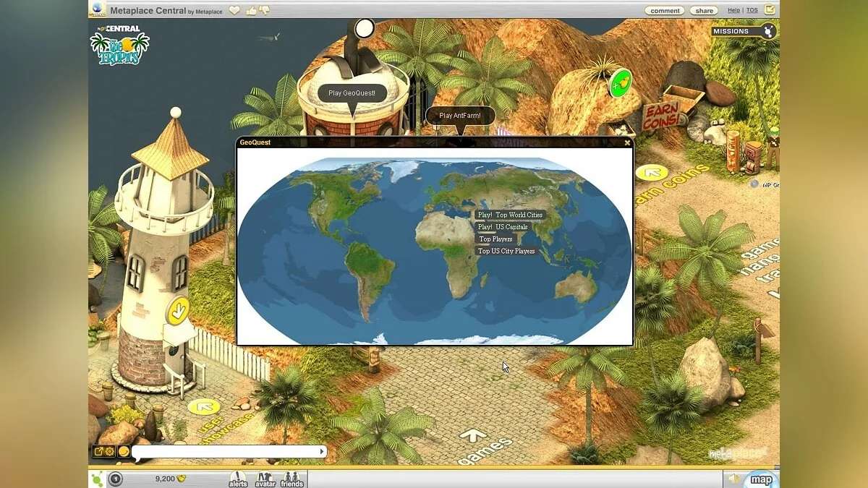Viewport: 868px width, 488px height.
Task: Click the green Metaplace network icon
Action: pyautogui.click(x=96, y=479)
